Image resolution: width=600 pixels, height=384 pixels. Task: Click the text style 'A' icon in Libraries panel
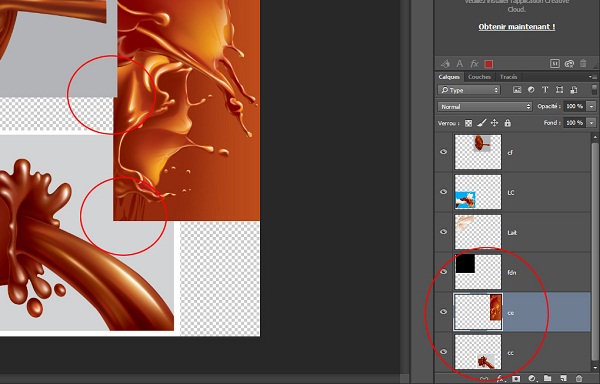460,64
